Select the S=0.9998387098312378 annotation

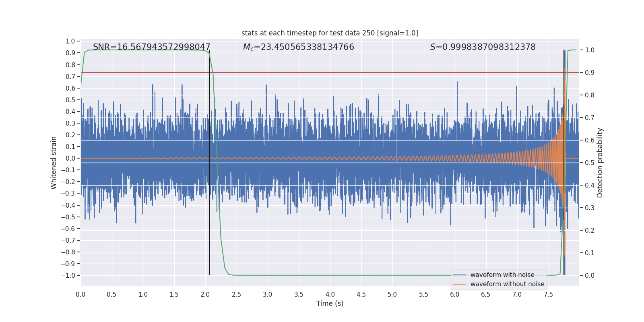tap(483, 47)
